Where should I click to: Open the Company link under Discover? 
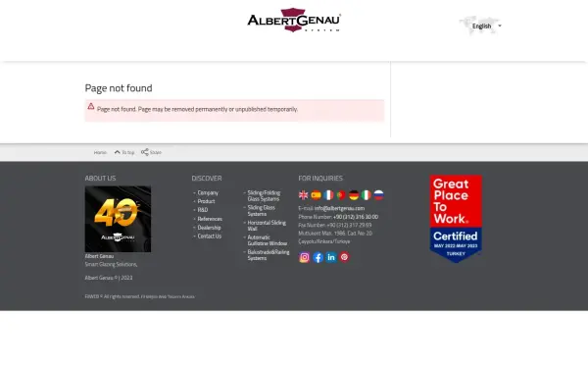(208, 192)
